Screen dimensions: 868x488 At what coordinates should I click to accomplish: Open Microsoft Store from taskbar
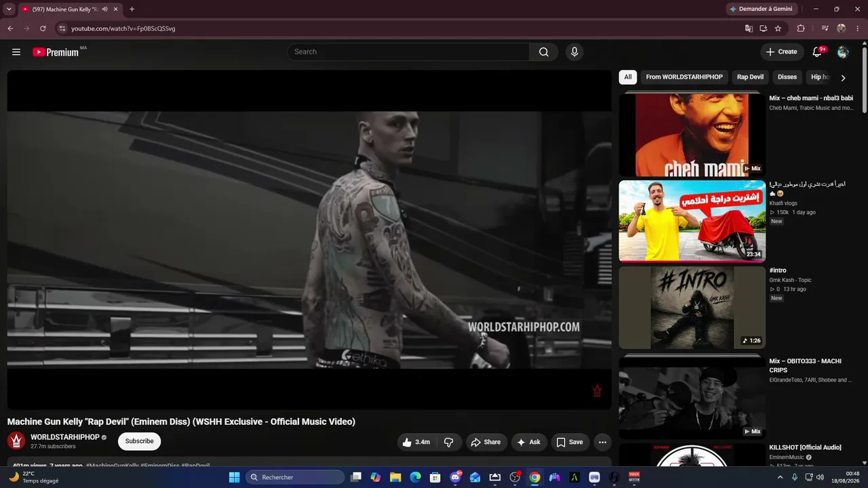(435, 477)
